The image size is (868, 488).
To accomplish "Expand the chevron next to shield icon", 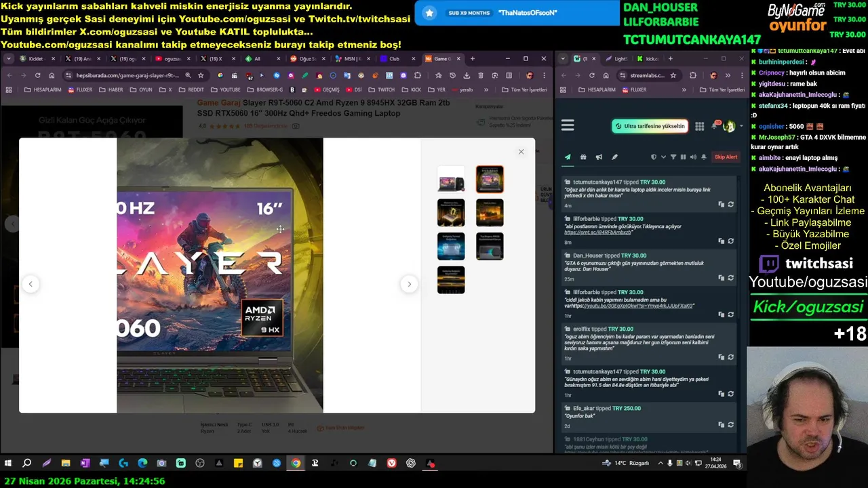I will pos(663,157).
